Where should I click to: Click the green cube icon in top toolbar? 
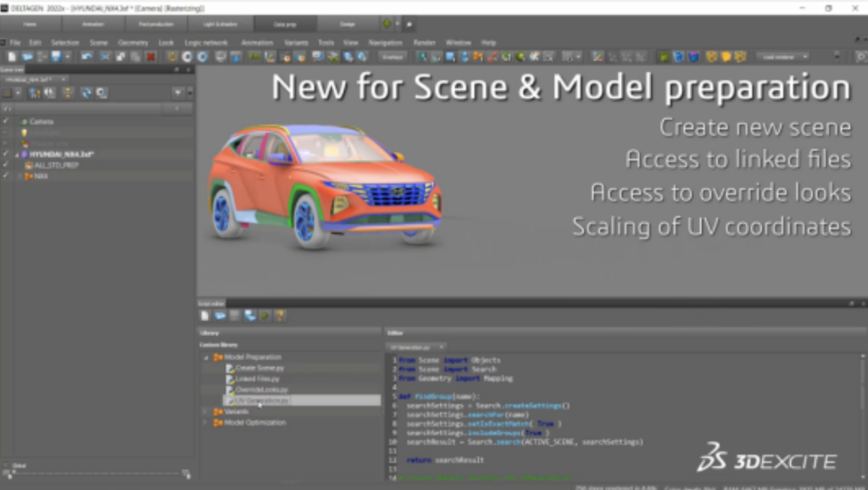(x=664, y=57)
